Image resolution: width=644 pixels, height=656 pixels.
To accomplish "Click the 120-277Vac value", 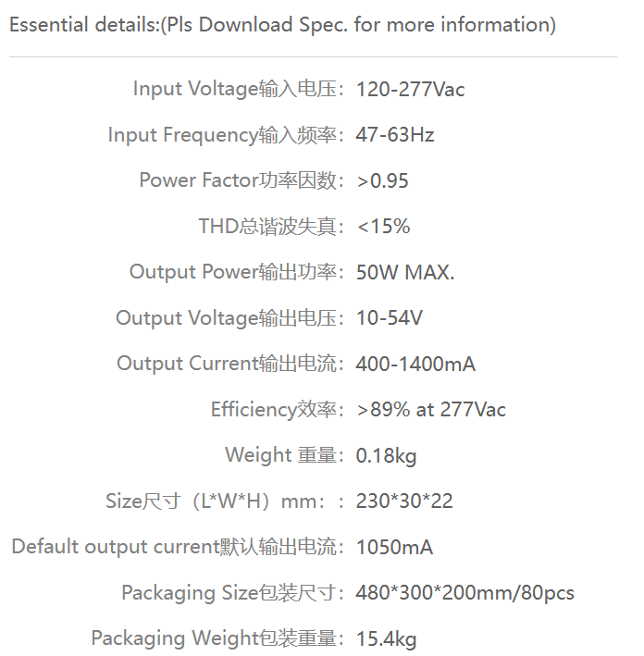I will click(410, 90).
